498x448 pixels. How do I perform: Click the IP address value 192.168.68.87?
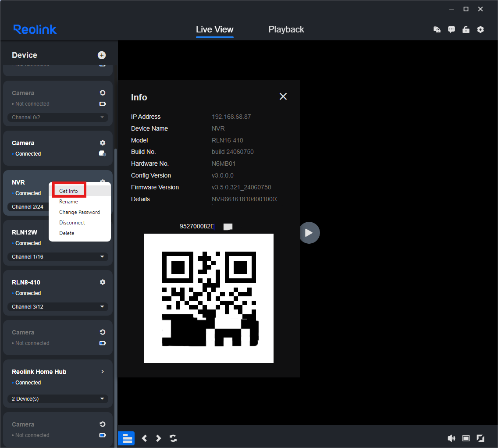(x=231, y=117)
